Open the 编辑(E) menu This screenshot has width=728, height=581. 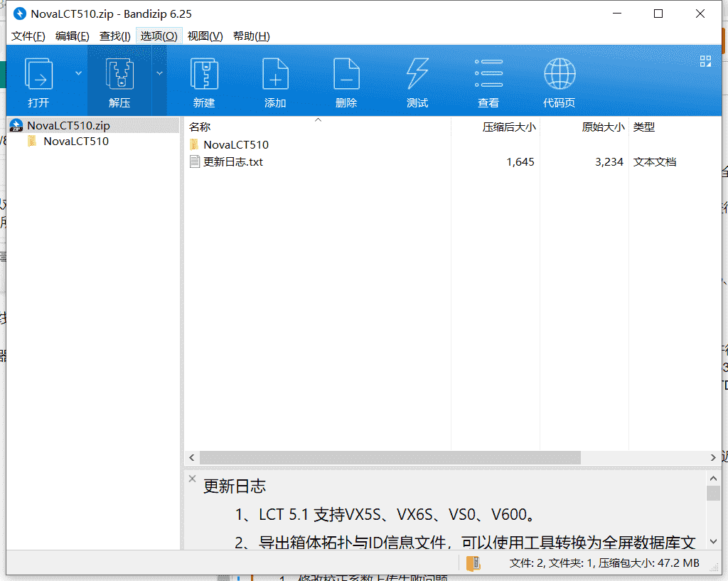pos(72,36)
